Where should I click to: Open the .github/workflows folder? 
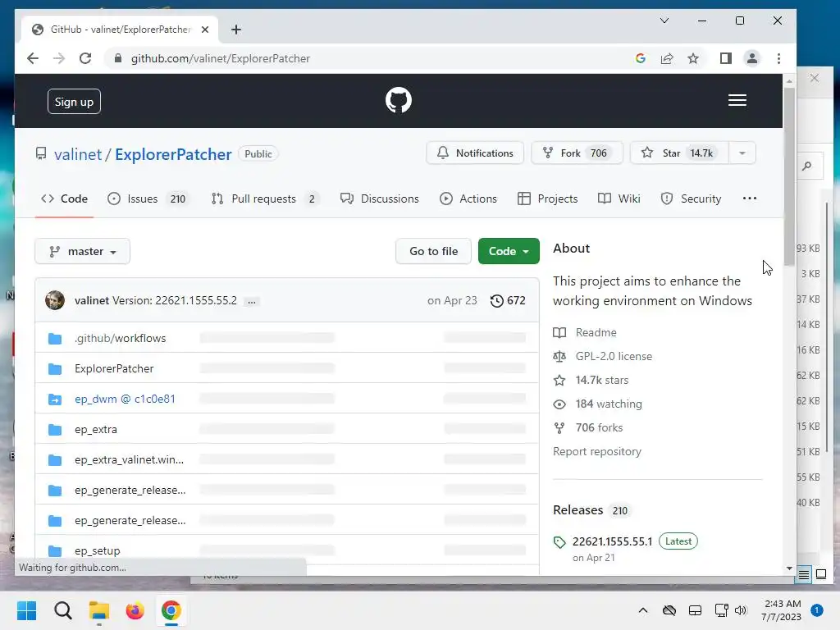point(121,339)
